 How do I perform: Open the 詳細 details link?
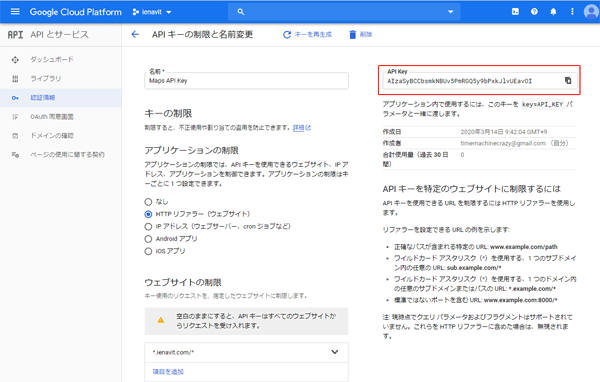pyautogui.click(x=302, y=128)
